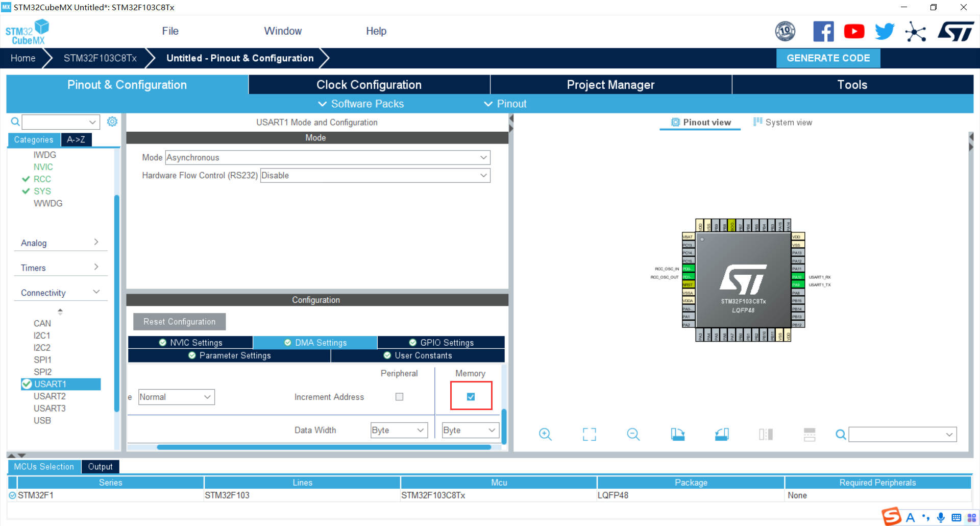
Task: Open the Memory data width Byte dropdown
Action: (471, 431)
